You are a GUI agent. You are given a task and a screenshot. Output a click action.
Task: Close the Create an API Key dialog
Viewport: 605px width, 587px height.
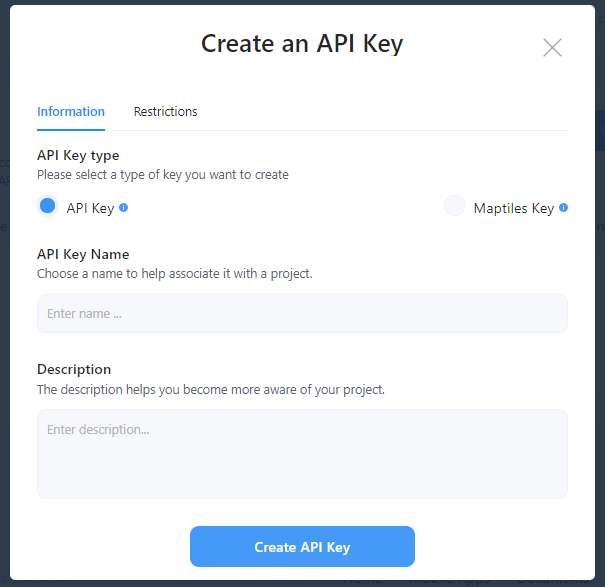(x=552, y=47)
